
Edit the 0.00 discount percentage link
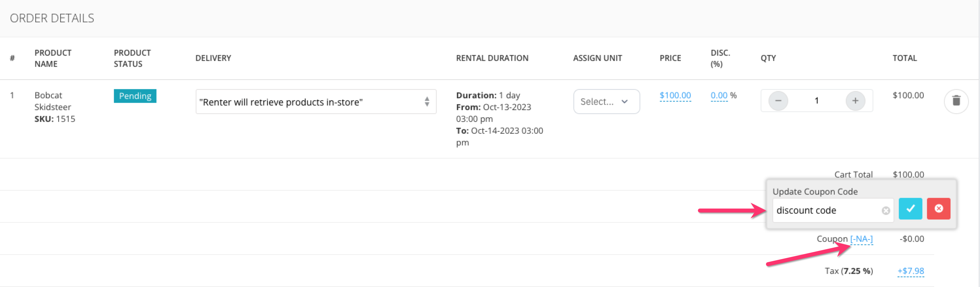coord(719,96)
